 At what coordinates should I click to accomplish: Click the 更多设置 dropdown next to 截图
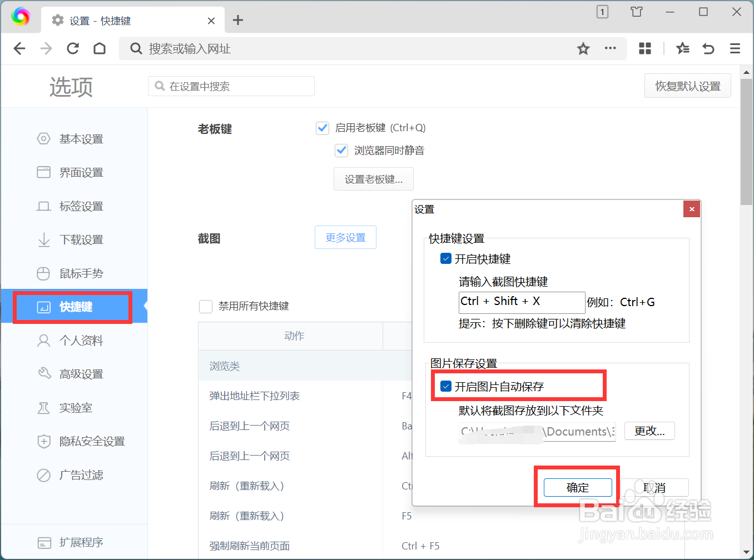coord(345,237)
